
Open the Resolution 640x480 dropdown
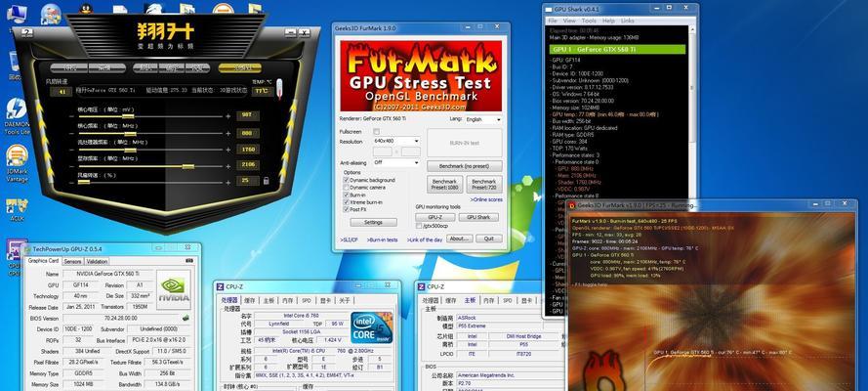396,141
